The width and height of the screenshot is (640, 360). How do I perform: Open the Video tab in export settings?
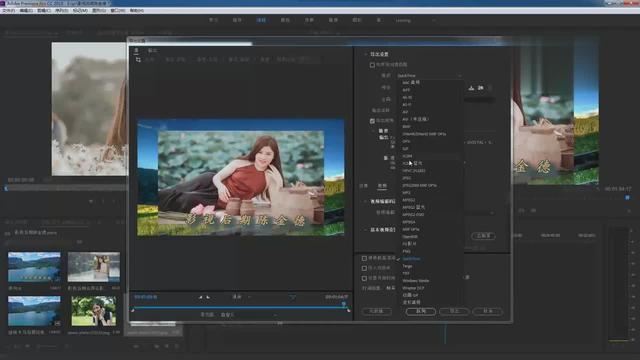382,186
